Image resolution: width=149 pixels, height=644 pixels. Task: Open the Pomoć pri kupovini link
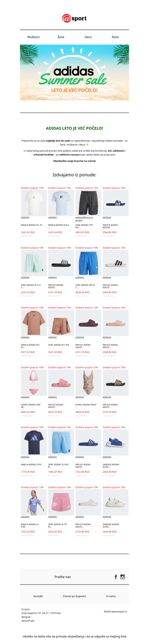coord(74,596)
